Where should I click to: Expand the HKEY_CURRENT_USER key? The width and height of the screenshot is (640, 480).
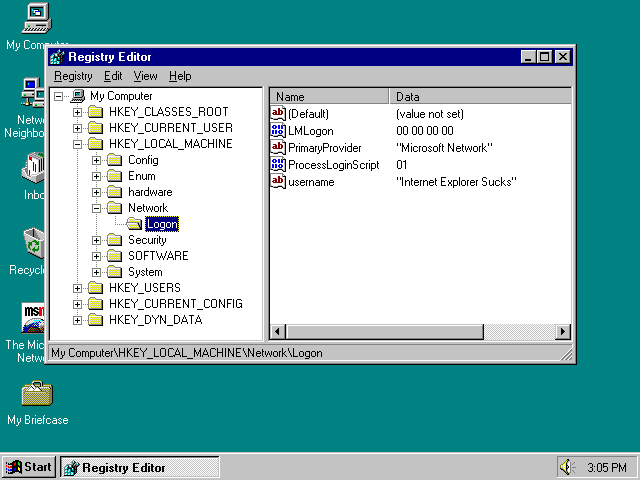click(77, 128)
